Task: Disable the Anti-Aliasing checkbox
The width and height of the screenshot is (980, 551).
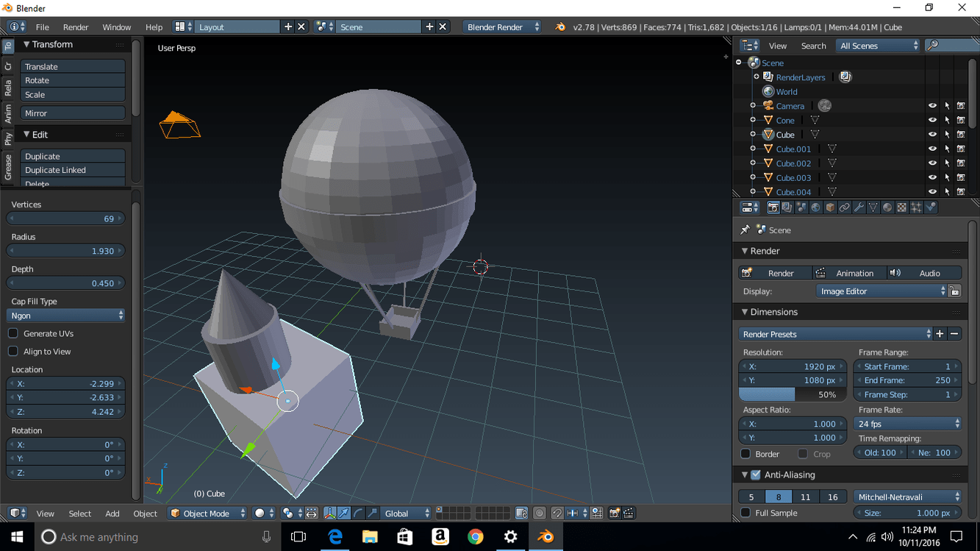Action: click(x=756, y=475)
